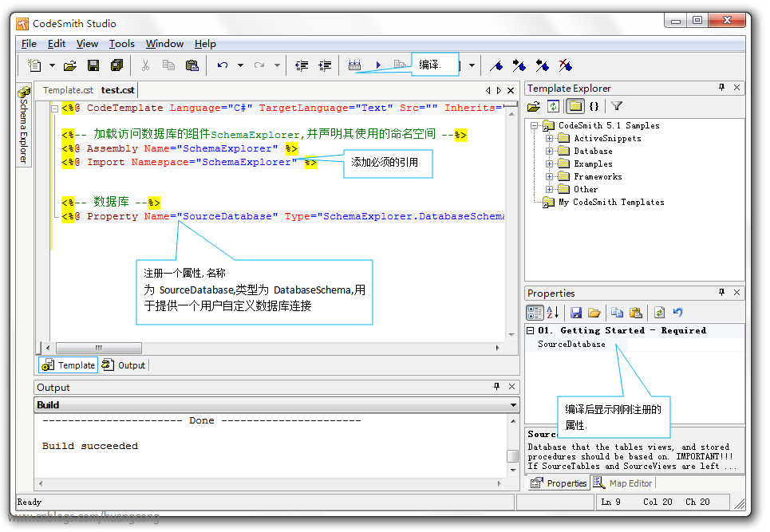Image resolution: width=770 pixels, height=532 pixels.
Task: Open the Map Editor tab
Action: click(622, 483)
